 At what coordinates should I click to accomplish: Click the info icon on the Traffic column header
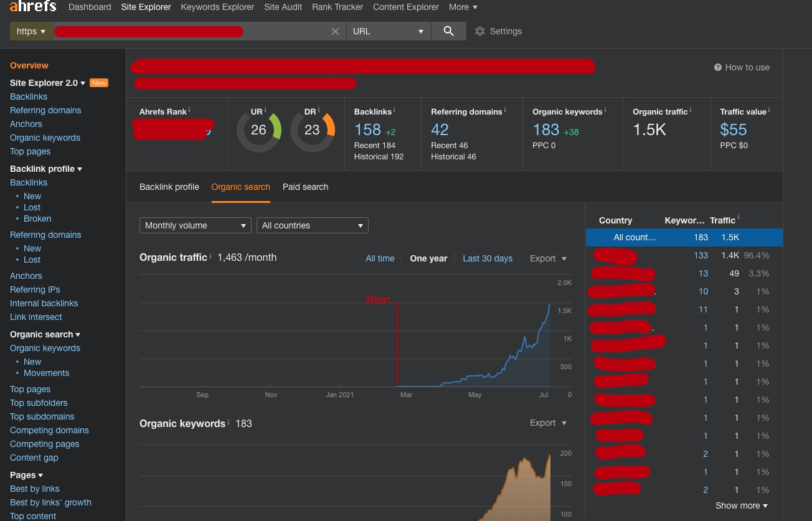(739, 218)
